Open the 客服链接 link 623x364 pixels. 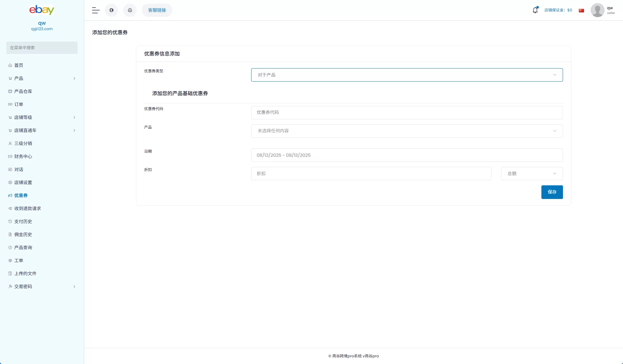(x=157, y=10)
